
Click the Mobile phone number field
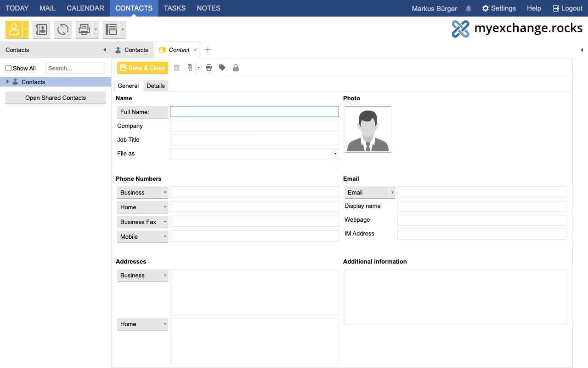tap(254, 236)
